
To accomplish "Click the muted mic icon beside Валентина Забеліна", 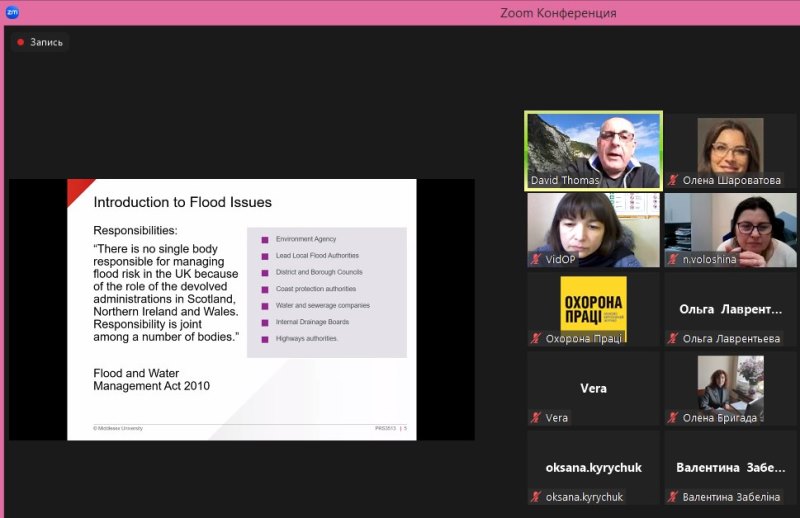I will (x=673, y=497).
